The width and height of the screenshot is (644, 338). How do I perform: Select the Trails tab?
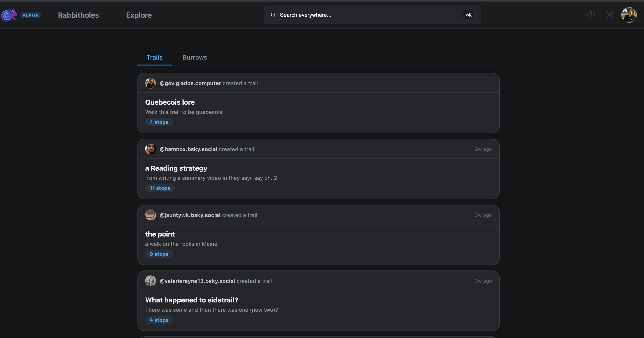[x=154, y=57]
